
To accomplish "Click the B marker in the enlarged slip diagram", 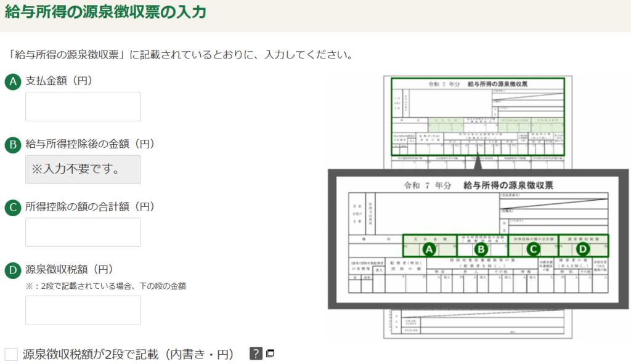I will (481, 249).
